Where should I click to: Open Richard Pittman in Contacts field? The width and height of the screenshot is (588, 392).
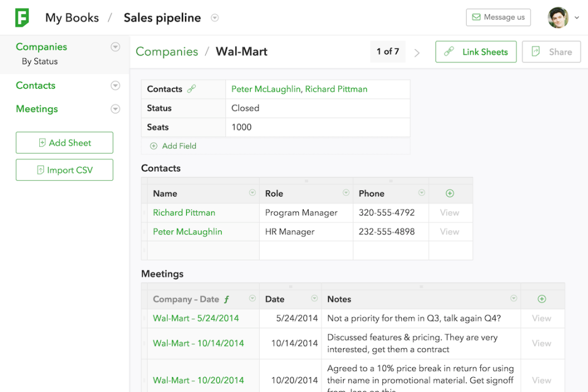tap(336, 89)
